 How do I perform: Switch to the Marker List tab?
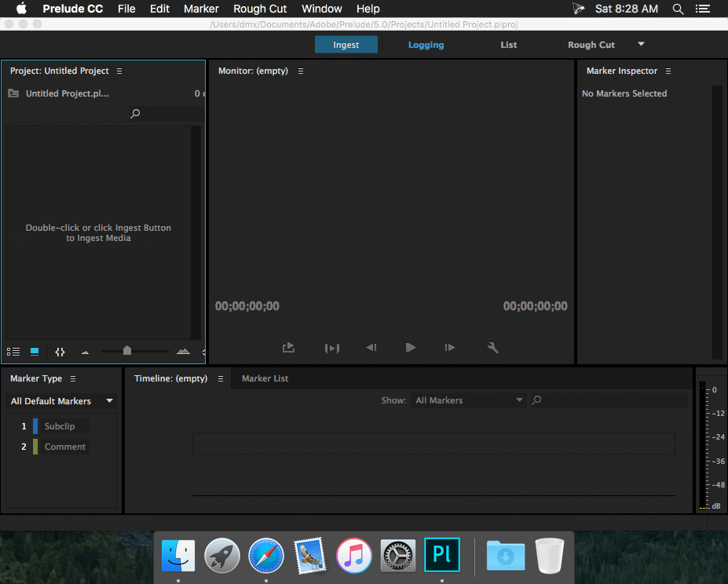tap(265, 378)
